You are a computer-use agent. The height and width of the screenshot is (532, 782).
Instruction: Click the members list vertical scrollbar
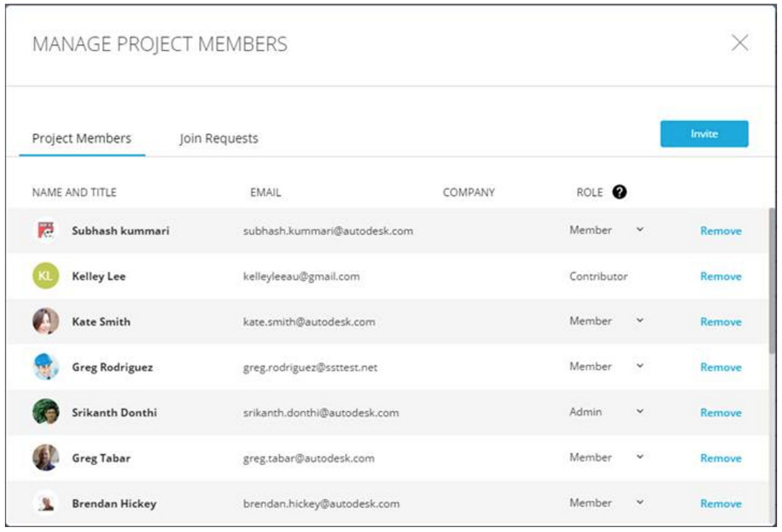click(771, 281)
